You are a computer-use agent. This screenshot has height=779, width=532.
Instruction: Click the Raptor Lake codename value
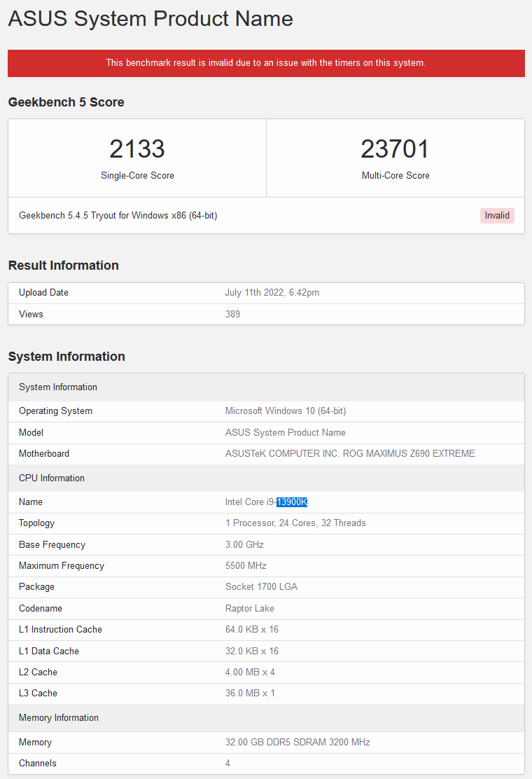pos(250,609)
